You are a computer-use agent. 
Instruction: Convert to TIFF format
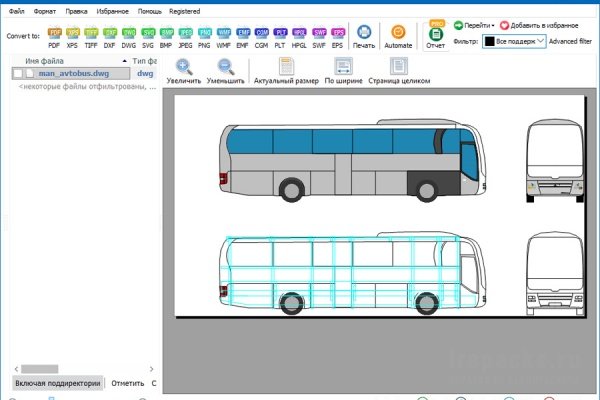coord(91,38)
